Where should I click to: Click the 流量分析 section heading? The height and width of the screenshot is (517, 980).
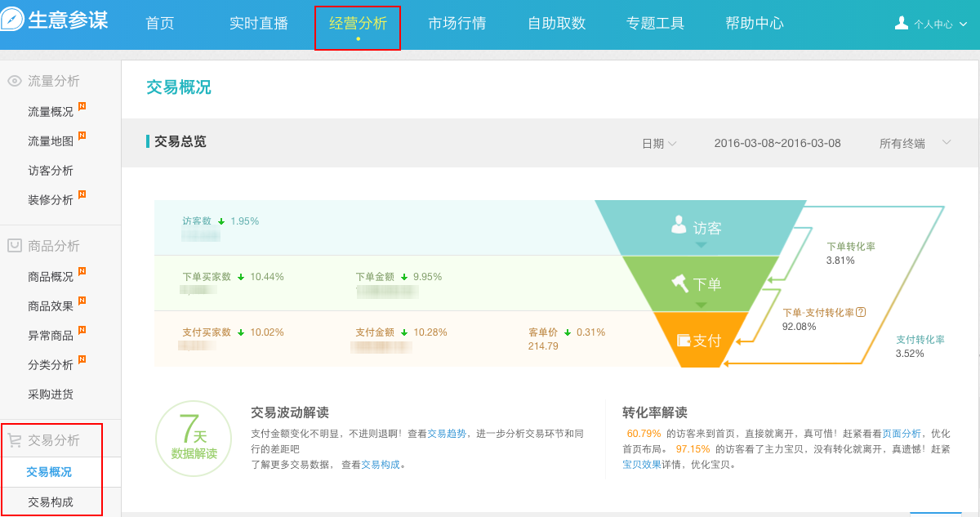54,81
